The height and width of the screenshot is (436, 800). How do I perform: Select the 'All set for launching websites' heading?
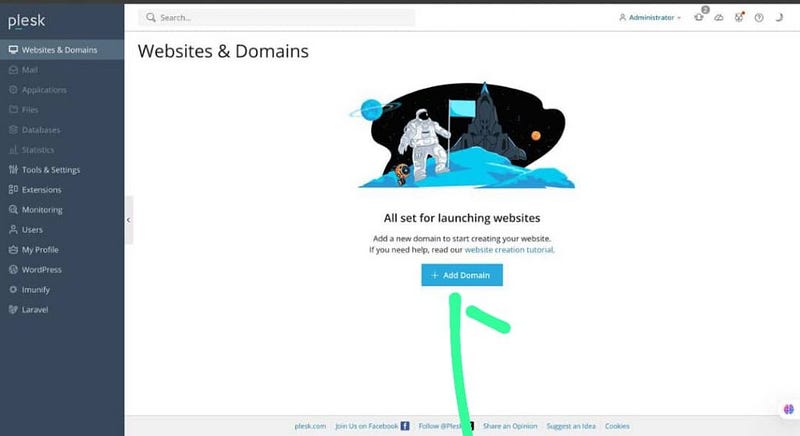462,218
